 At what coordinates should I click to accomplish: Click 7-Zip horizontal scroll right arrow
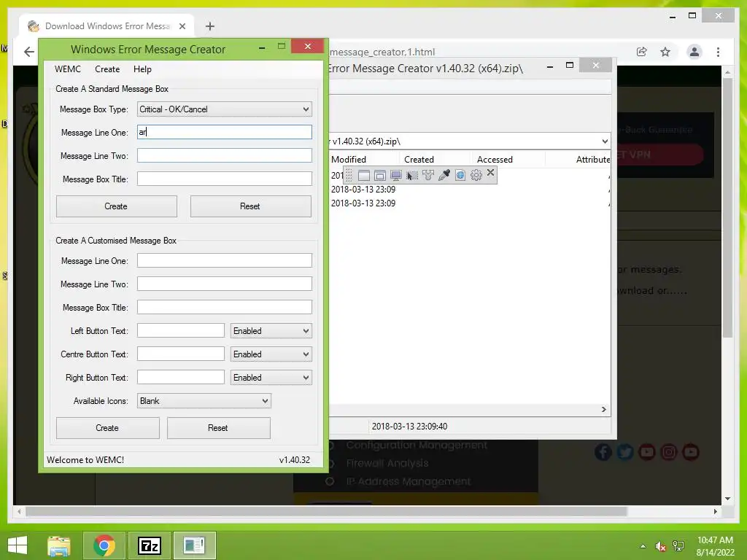click(603, 410)
